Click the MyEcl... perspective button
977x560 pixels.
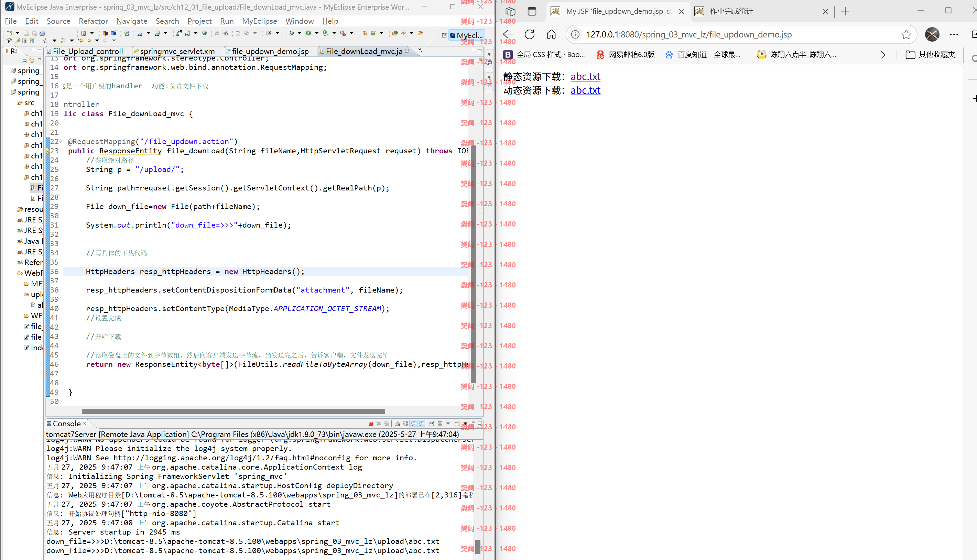tap(466, 35)
